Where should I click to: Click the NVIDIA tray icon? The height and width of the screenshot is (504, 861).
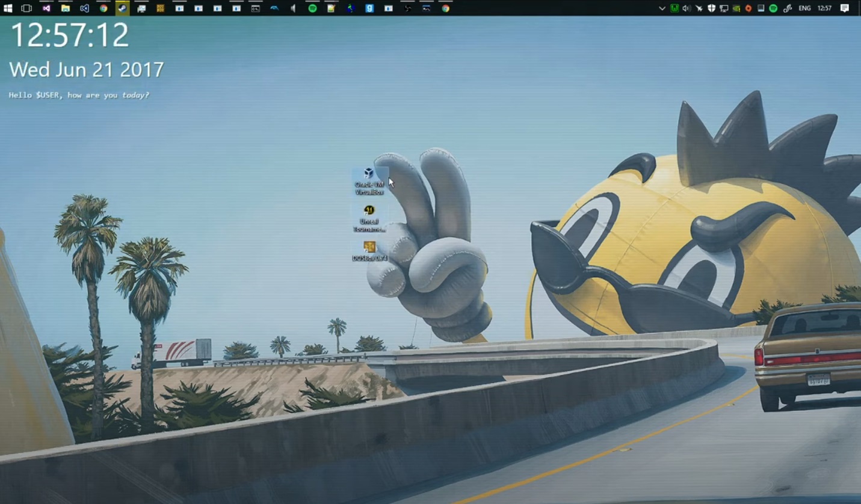736,8
